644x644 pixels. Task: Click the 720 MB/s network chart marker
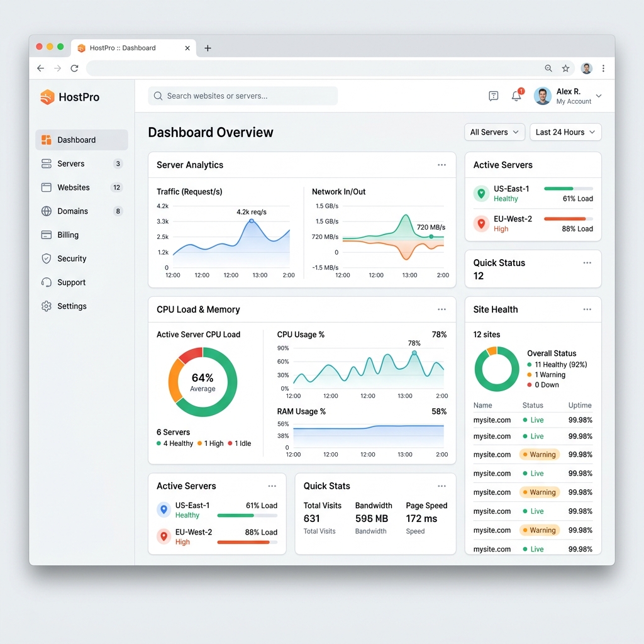[x=431, y=236]
